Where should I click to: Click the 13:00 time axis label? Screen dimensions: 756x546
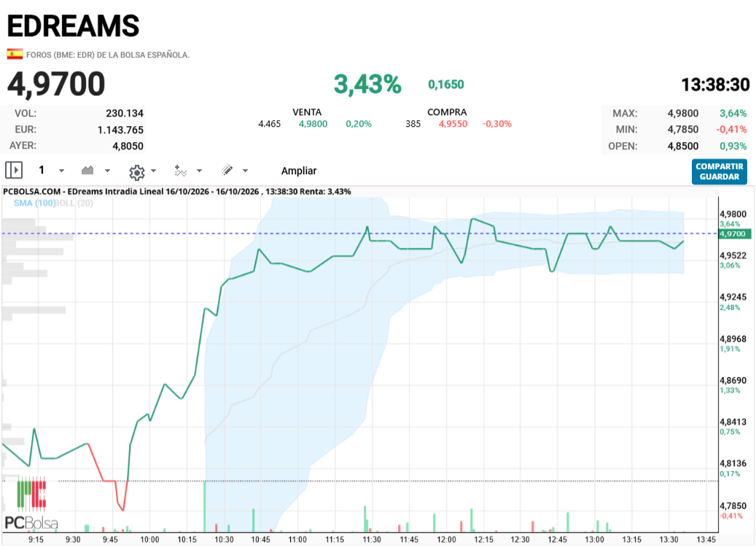(594, 539)
